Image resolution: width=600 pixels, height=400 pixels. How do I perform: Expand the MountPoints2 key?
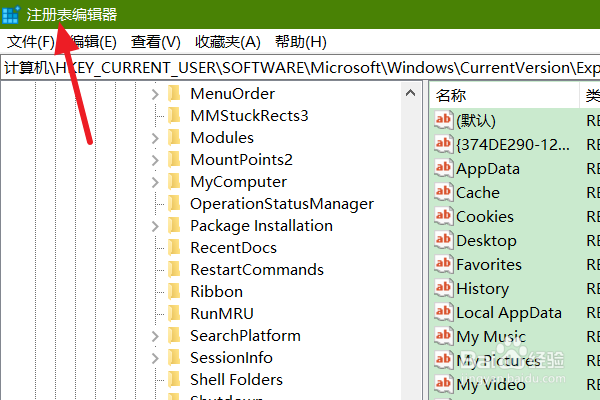coord(155,160)
